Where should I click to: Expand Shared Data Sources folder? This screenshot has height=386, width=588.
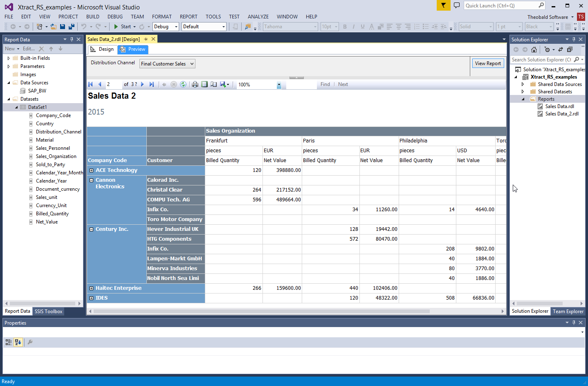(523, 84)
